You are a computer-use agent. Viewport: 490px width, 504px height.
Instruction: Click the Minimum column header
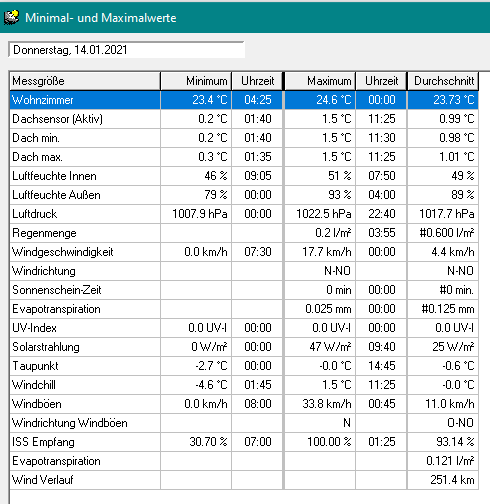(196, 81)
